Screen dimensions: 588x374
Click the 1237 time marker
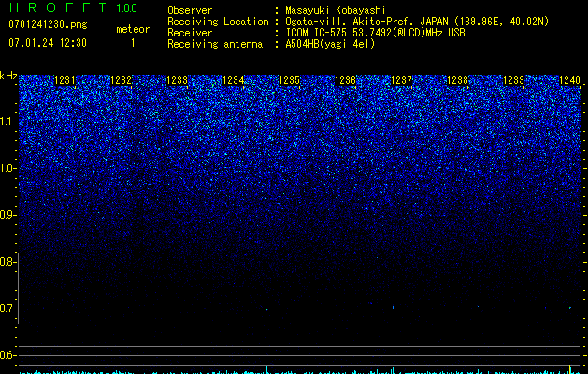pyautogui.click(x=402, y=80)
